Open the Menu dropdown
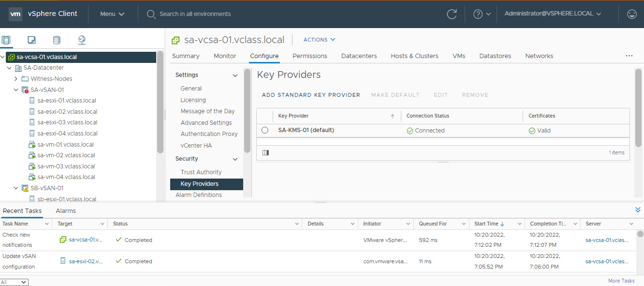 coord(112,14)
